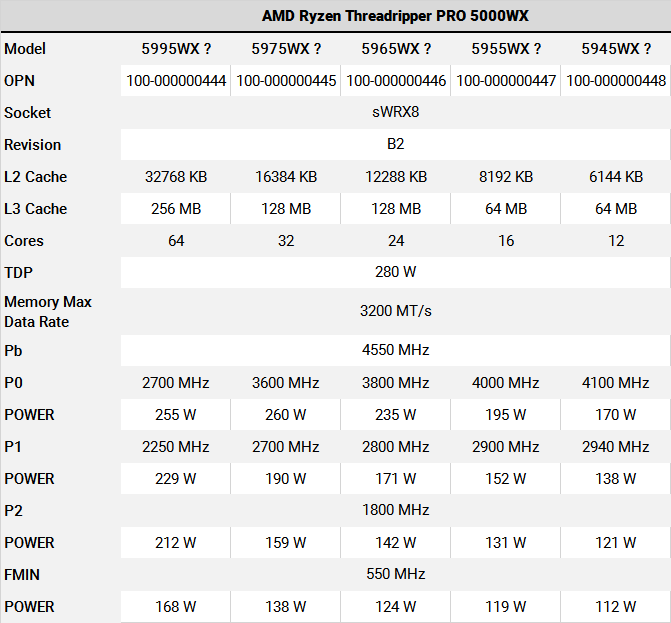Click the 142 W power cell
671x623 pixels.
coord(396,543)
